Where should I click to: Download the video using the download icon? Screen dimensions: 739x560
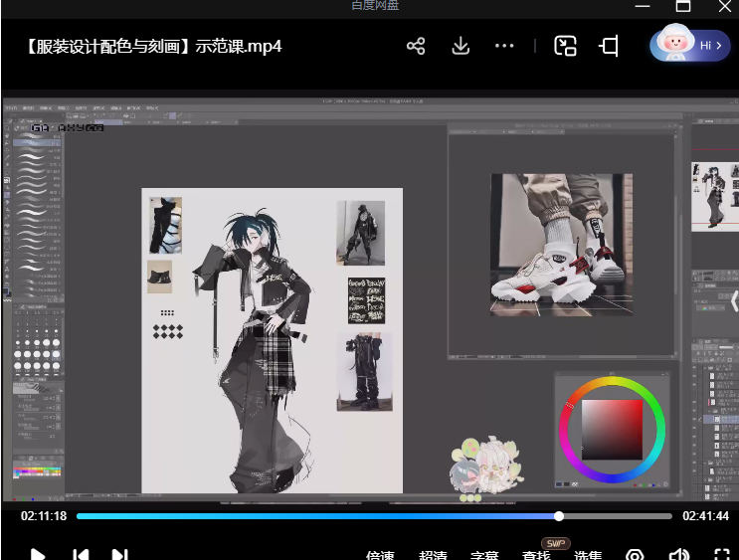pyautogui.click(x=461, y=46)
